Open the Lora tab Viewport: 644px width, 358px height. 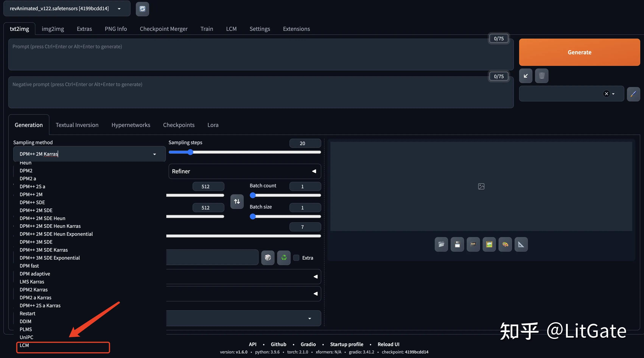(x=213, y=125)
